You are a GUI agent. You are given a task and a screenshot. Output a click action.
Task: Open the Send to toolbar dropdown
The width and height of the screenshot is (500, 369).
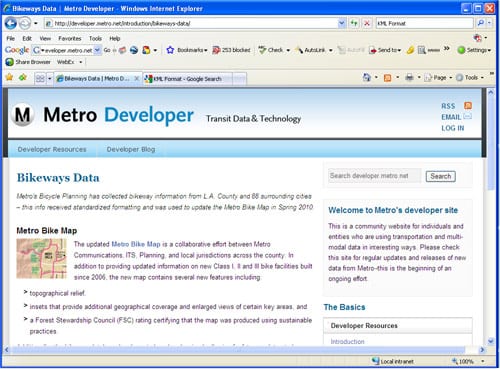point(385,50)
